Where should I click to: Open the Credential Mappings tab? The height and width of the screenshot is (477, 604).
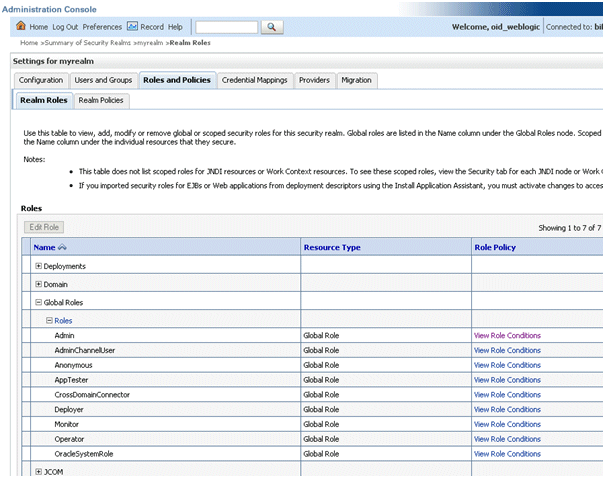[x=254, y=80]
